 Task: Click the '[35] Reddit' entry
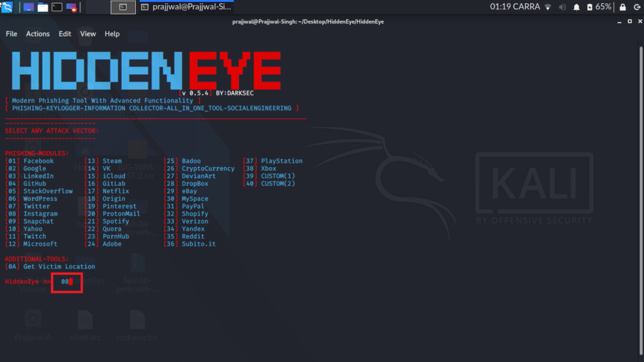(184, 236)
